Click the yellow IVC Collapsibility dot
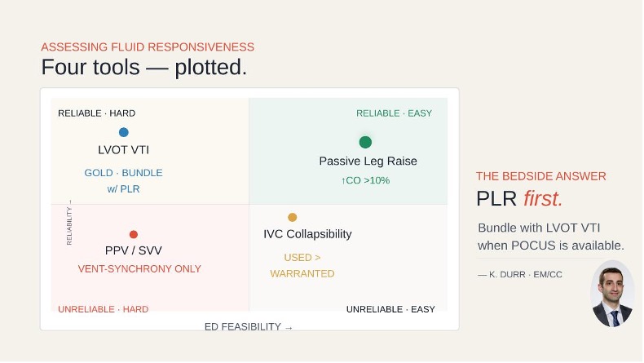The height and width of the screenshot is (363, 644). point(292,217)
